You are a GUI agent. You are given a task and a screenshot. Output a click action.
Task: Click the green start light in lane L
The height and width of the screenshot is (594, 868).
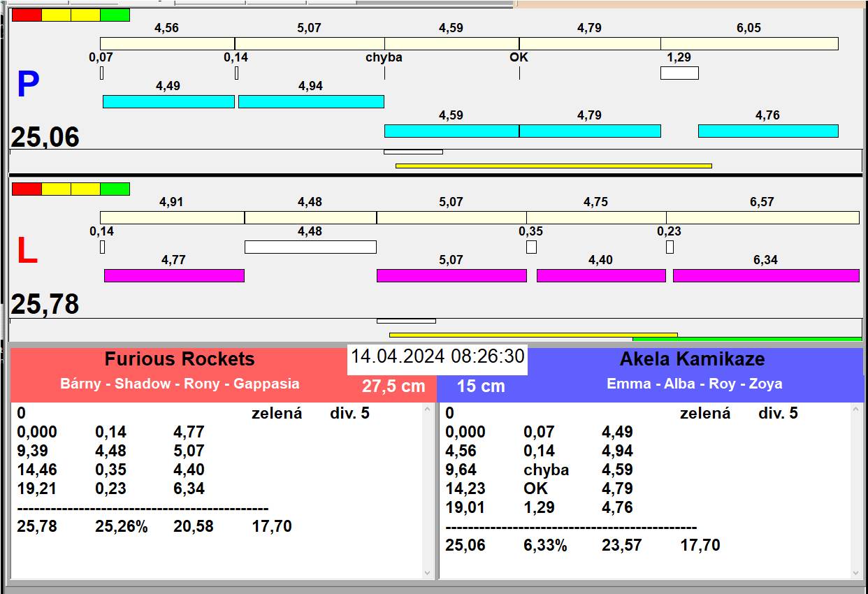[115, 189]
